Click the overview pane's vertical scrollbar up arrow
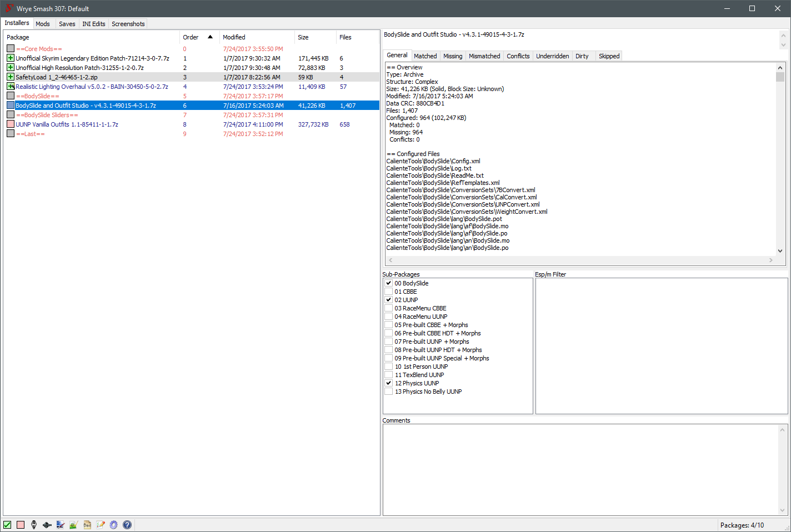The height and width of the screenshot is (532, 791). (x=780, y=67)
